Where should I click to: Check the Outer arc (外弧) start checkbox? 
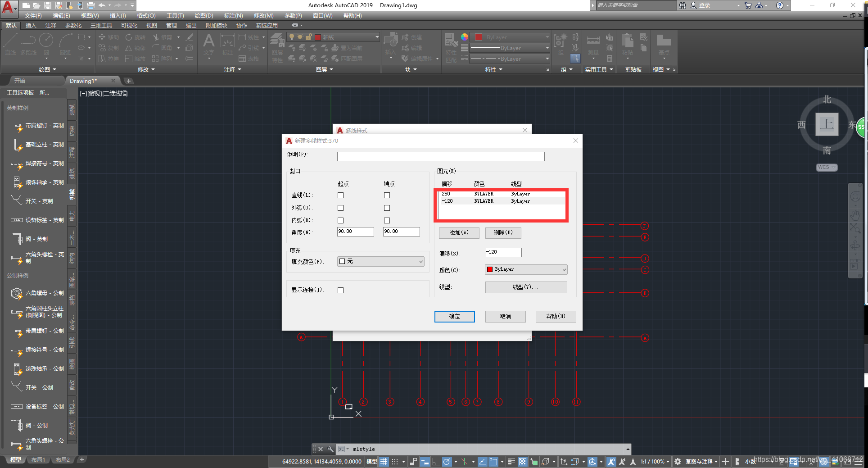[340, 208]
